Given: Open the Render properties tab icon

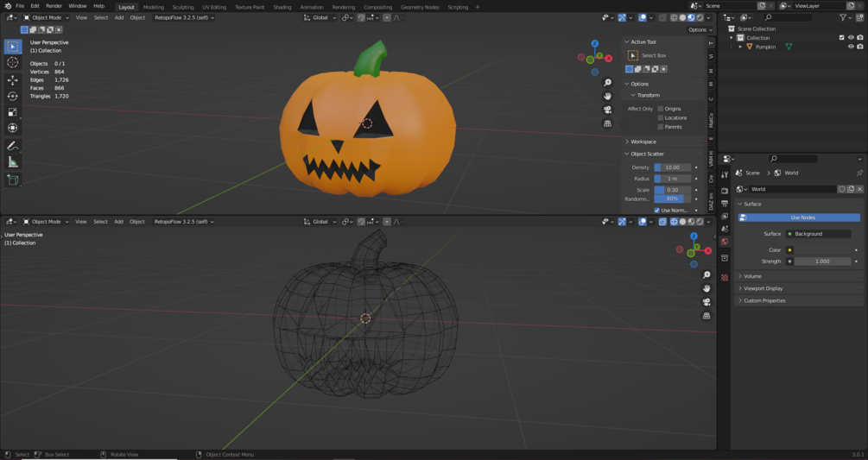Looking at the screenshot, I should click(x=725, y=190).
